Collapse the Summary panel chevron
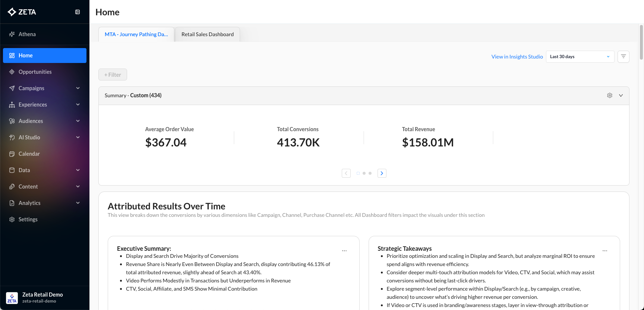Image resolution: width=644 pixels, height=310 pixels. pyautogui.click(x=621, y=95)
